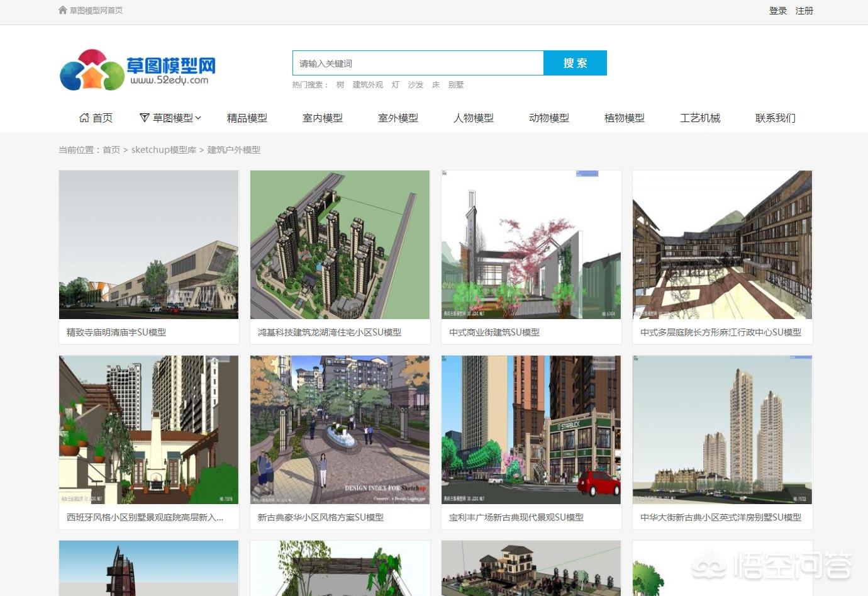868x596 pixels.
Task: Select hot search term 灯
Action: (x=396, y=85)
